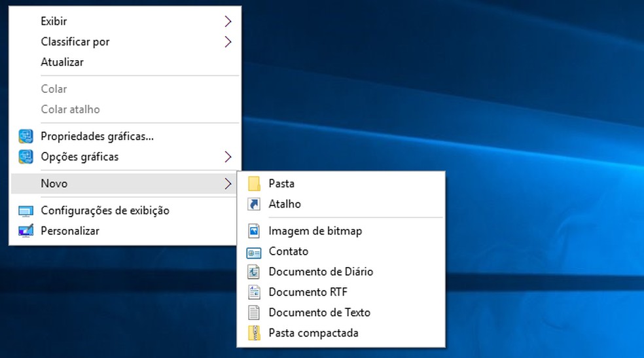Screen dimensions: 644x358
Task: Choose Personalizar from the context menu
Action: click(x=125, y=231)
